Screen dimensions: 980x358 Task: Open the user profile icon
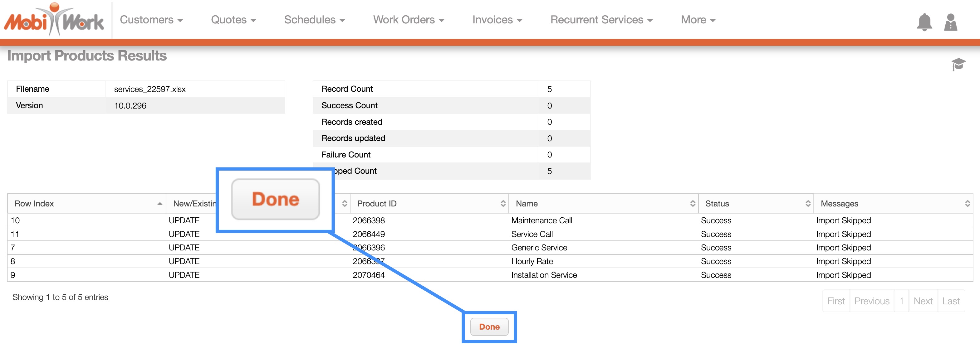pos(950,22)
